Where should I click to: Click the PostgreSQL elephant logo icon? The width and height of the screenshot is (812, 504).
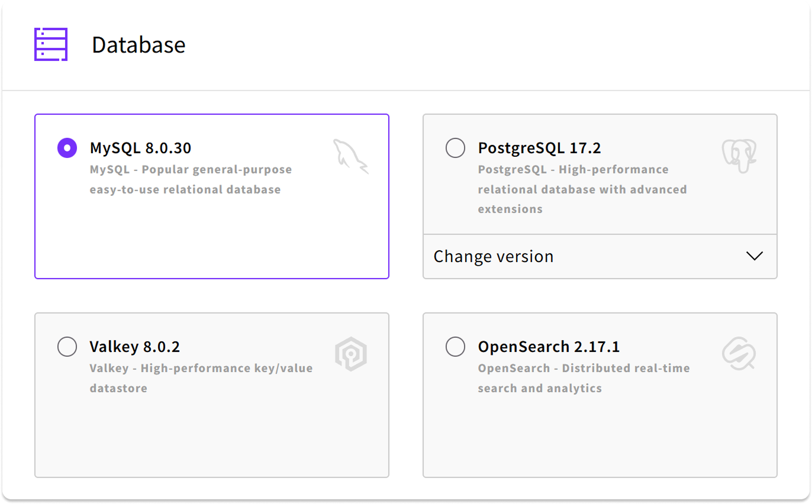point(739,156)
